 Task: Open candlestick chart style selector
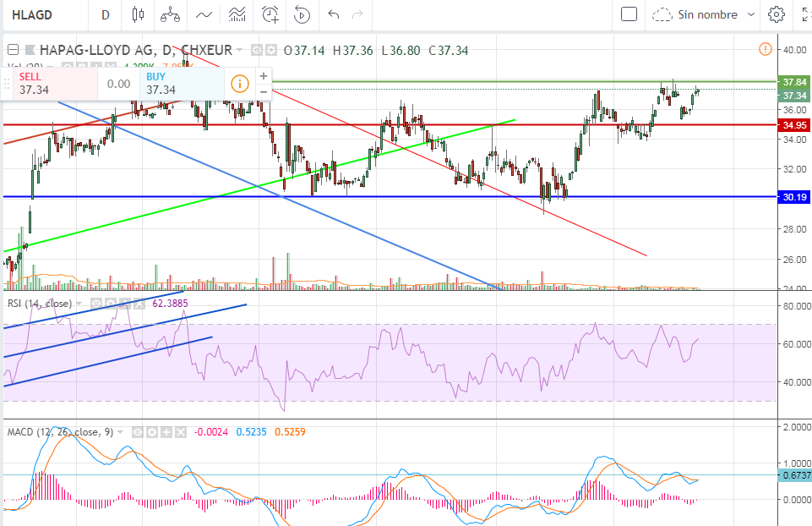[x=138, y=14]
